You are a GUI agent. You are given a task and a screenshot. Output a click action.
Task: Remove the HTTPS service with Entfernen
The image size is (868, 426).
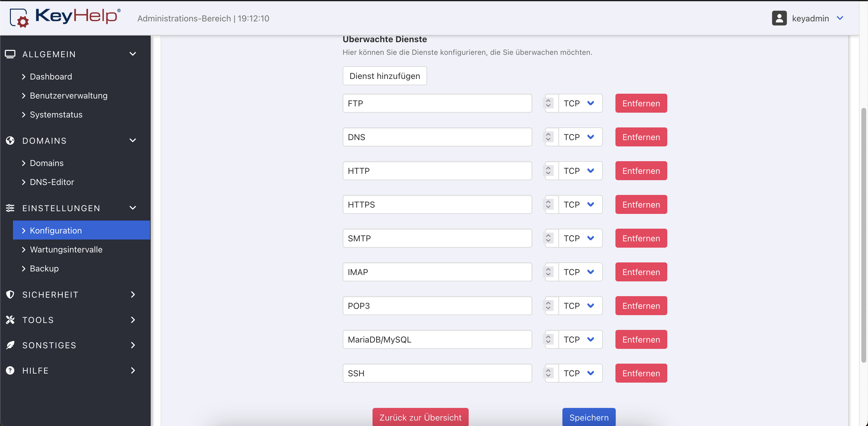click(x=641, y=204)
